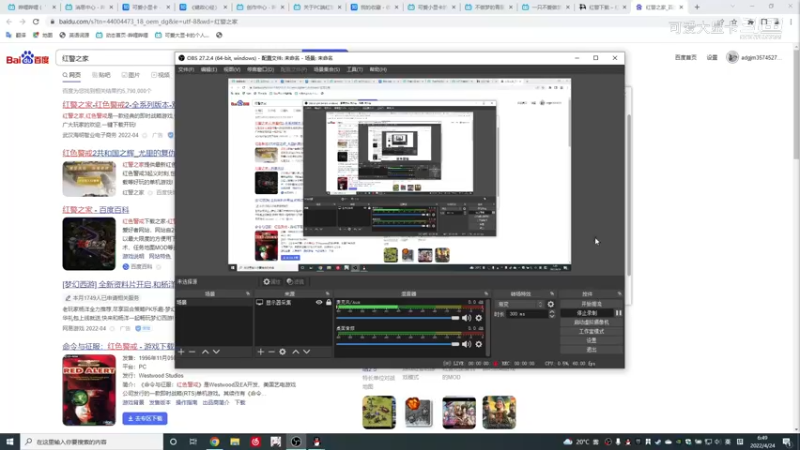
Task: Move source up arrow in Sources panel
Action: coord(295,352)
